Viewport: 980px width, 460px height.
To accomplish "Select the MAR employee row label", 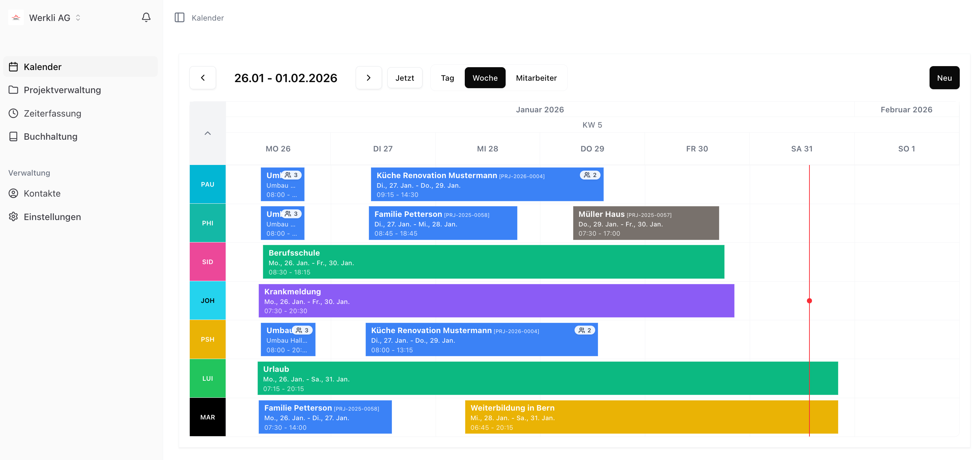I will 208,417.
